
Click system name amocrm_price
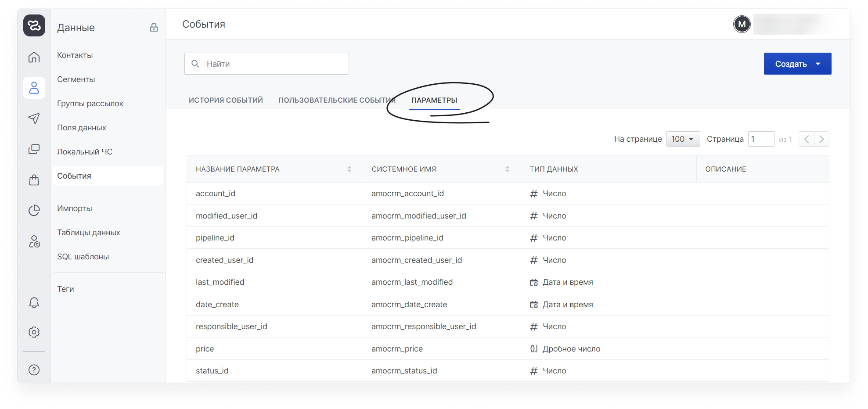pos(397,349)
